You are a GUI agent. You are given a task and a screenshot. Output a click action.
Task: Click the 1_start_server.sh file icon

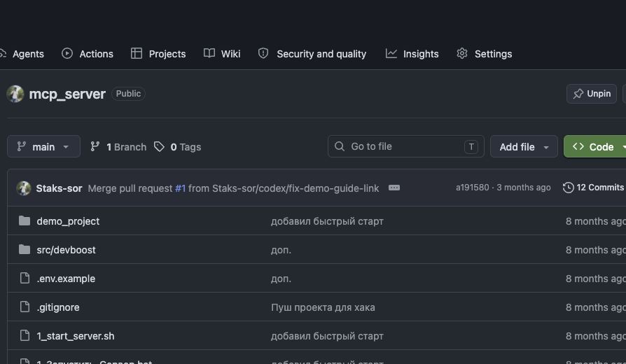[25, 335]
